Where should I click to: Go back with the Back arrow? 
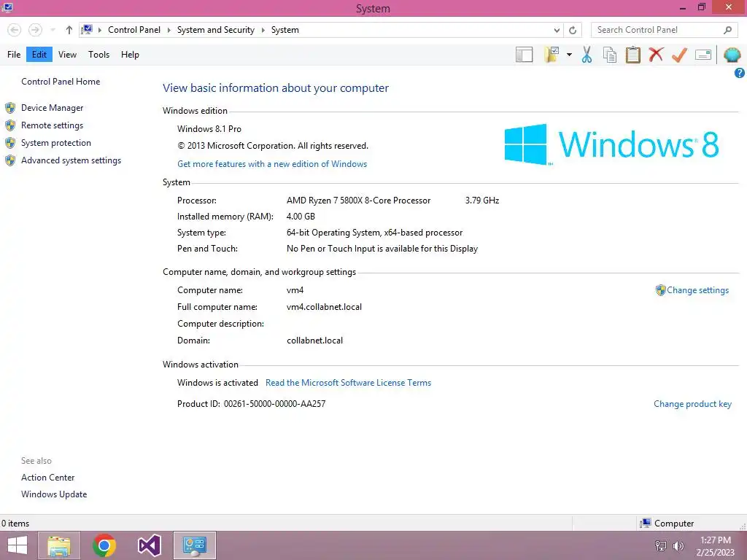pos(15,30)
